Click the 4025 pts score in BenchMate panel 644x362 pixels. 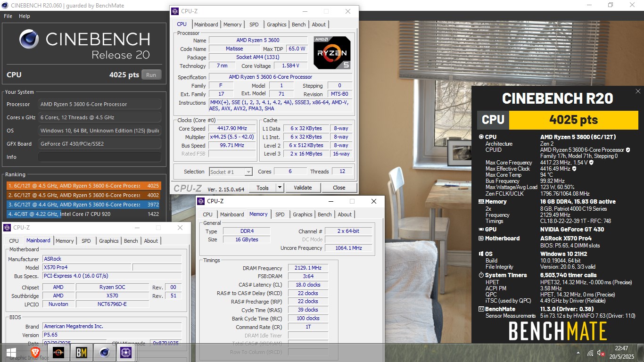(x=573, y=120)
